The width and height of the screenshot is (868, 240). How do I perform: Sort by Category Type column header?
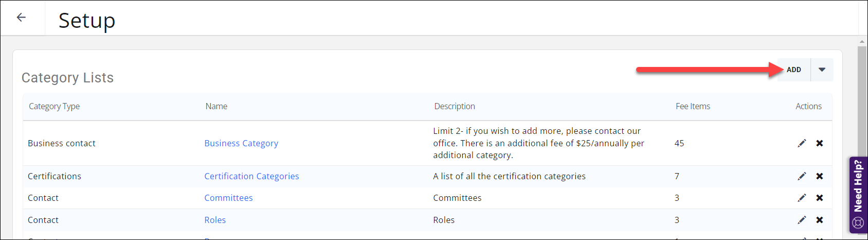tap(54, 106)
